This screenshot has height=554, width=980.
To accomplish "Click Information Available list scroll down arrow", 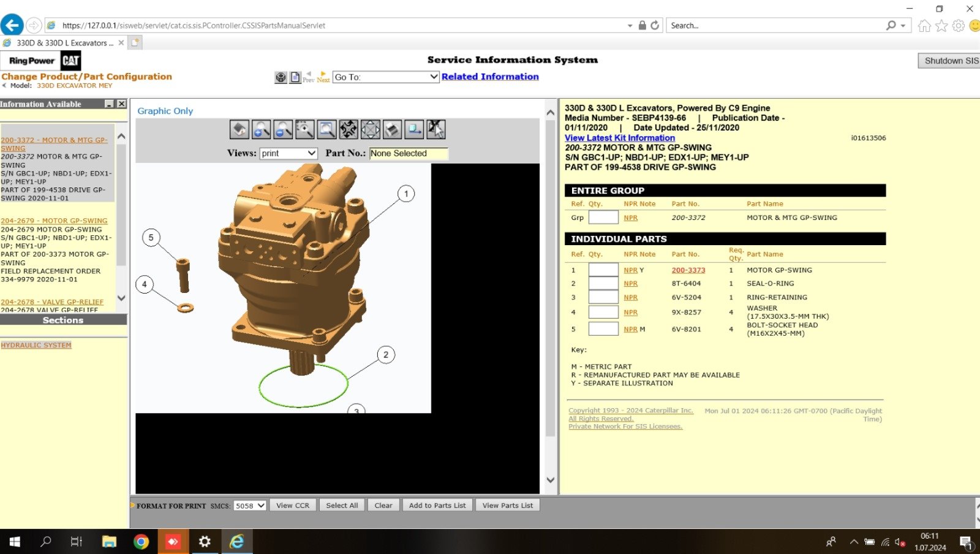I will click(x=121, y=298).
